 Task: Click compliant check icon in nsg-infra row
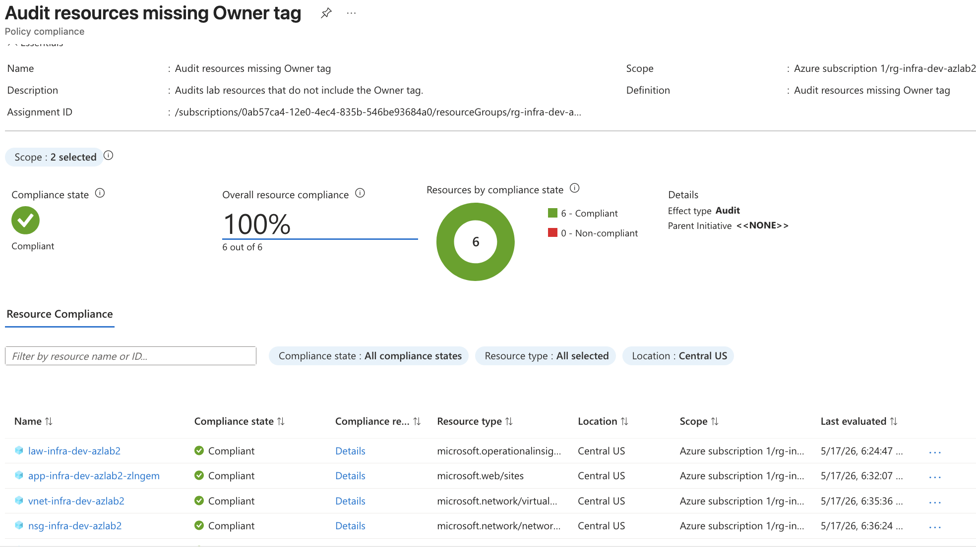(199, 525)
